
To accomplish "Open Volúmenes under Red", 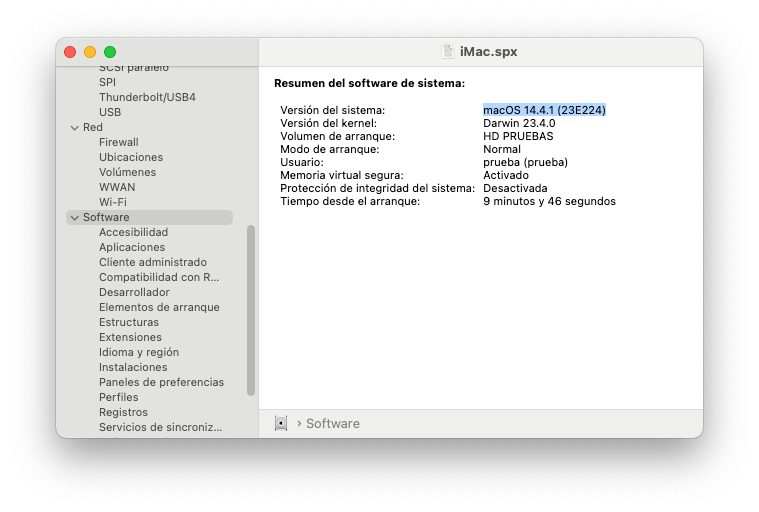I will [127, 172].
